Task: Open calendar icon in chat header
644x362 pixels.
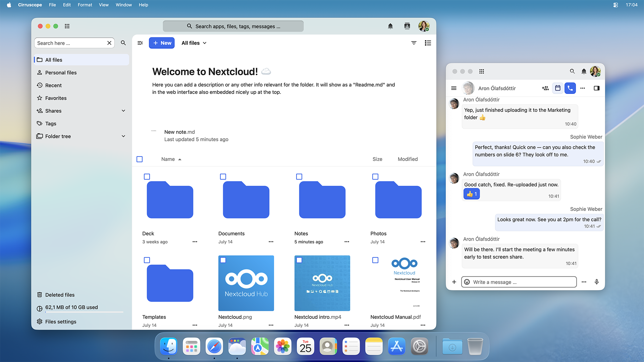Action: (557, 88)
